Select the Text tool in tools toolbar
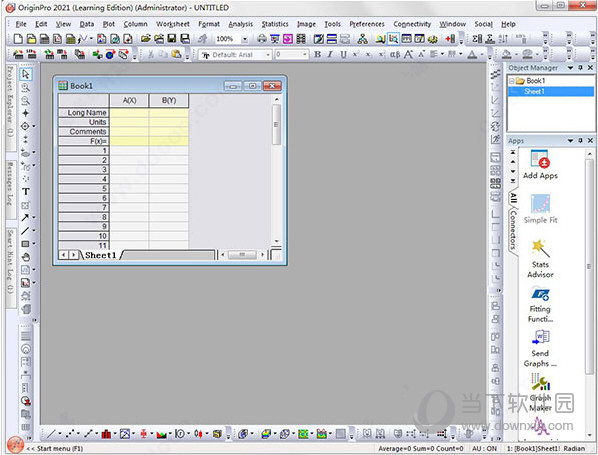The width and height of the screenshot is (598, 455). 26,191
